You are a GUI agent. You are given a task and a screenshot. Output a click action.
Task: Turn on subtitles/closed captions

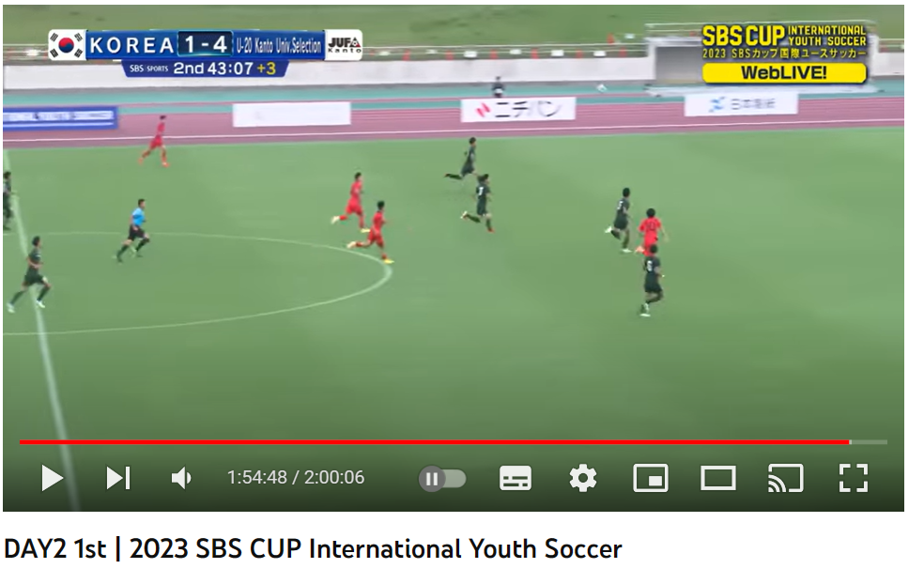point(515,478)
